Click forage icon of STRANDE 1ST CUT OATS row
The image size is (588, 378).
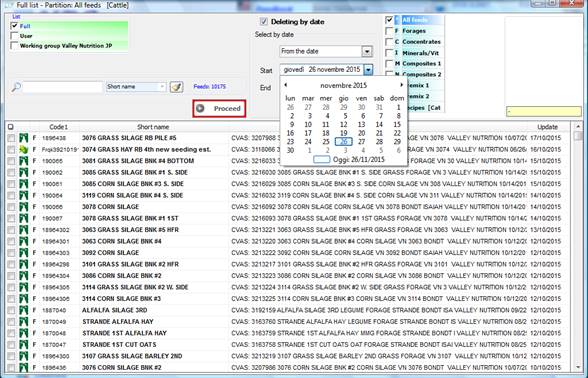tap(24, 345)
